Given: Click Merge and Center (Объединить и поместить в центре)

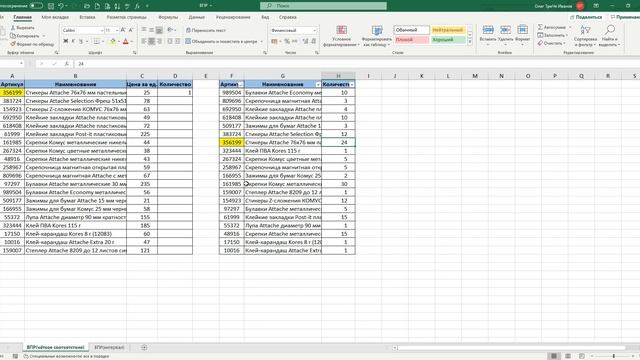Looking at the screenshot, I should pos(221,41).
